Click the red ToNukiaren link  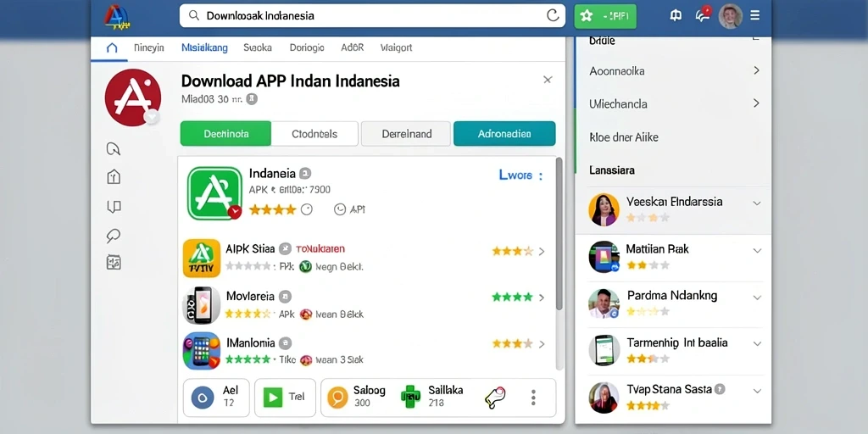320,249
